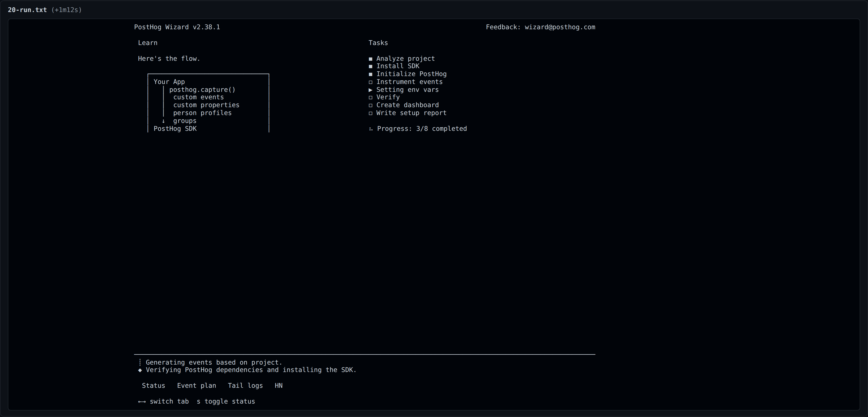The height and width of the screenshot is (417, 868).
Task: Click the 'Setting env vars' task label
Action: point(407,90)
